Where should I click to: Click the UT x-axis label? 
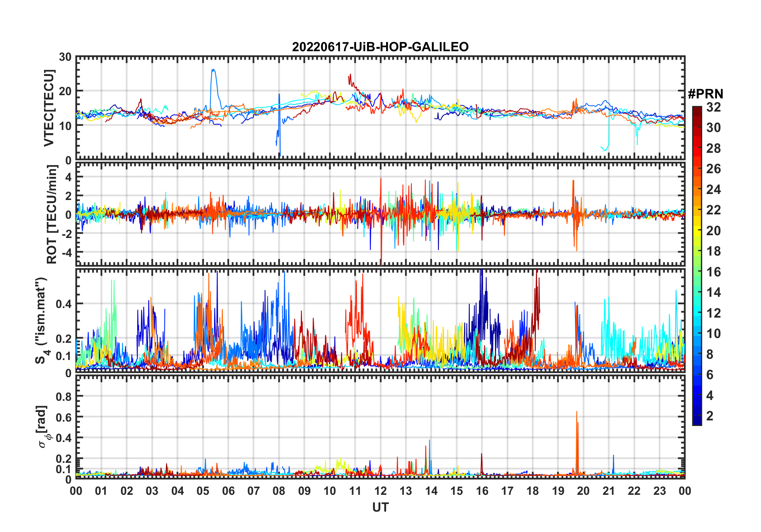380,507
